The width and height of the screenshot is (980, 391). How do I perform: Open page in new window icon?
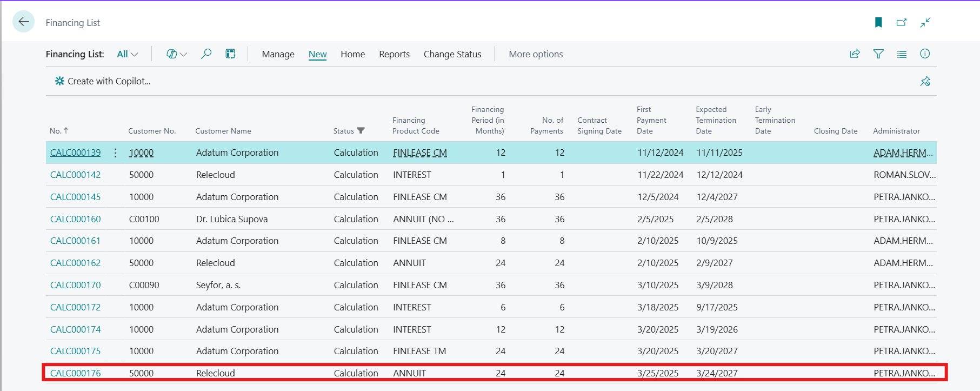point(902,22)
